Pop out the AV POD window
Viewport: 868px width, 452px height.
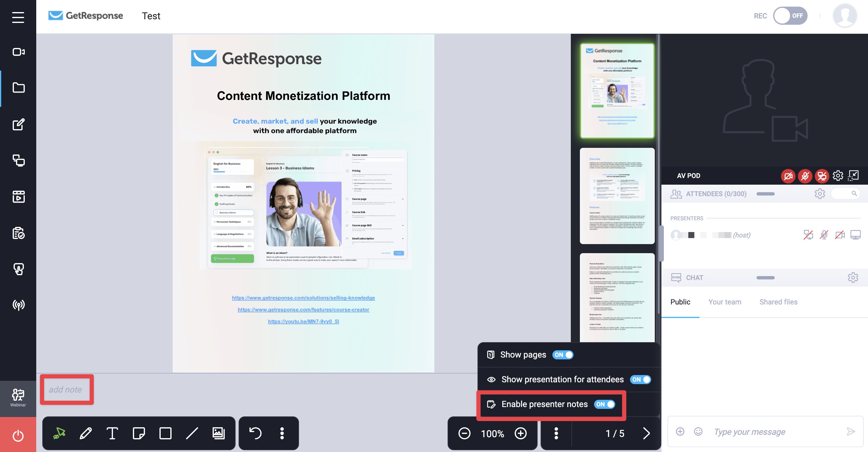pos(854,176)
